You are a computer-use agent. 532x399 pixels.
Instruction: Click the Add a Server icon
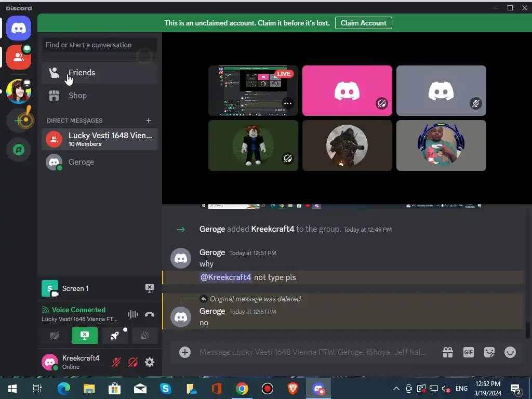click(x=19, y=121)
